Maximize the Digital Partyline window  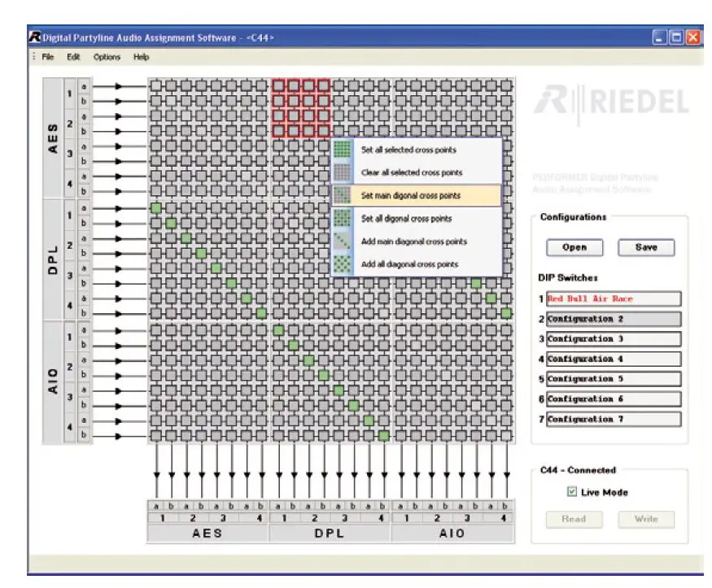pyautogui.click(x=676, y=37)
